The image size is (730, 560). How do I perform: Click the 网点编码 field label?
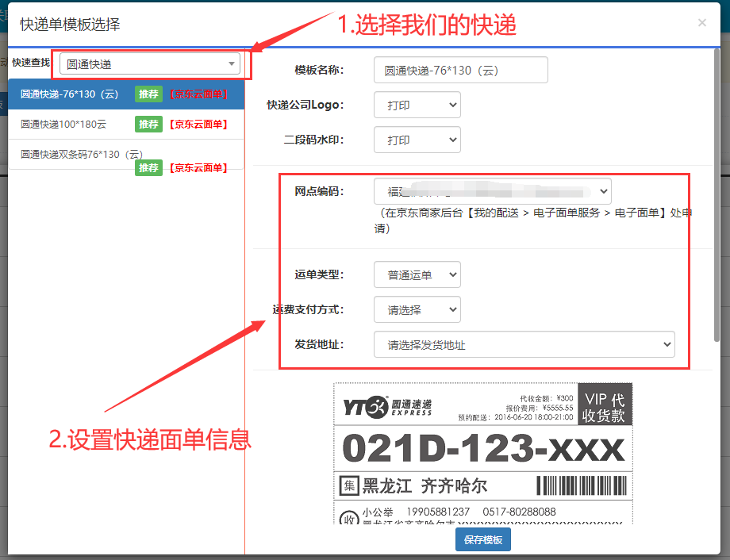(x=319, y=191)
